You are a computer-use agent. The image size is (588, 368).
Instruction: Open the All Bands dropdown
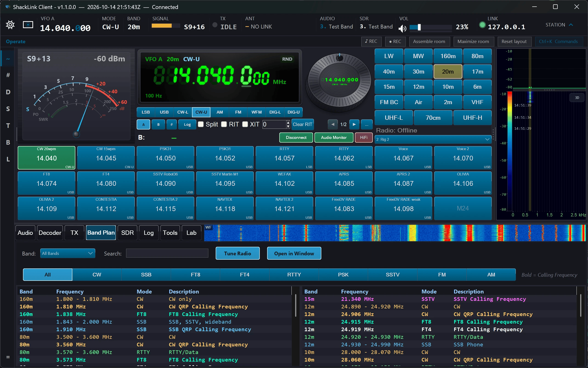coord(68,253)
